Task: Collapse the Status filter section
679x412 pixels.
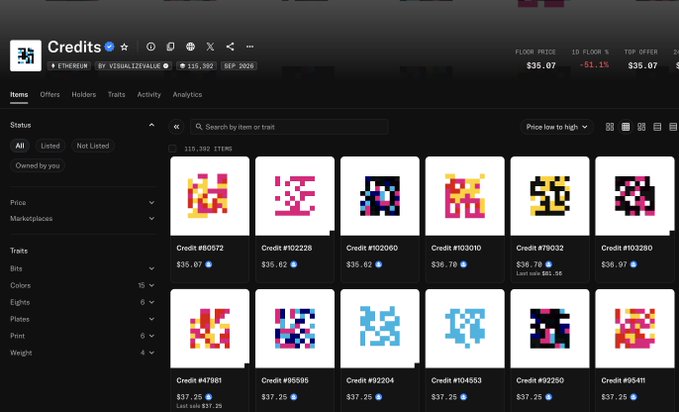Action: click(152, 125)
